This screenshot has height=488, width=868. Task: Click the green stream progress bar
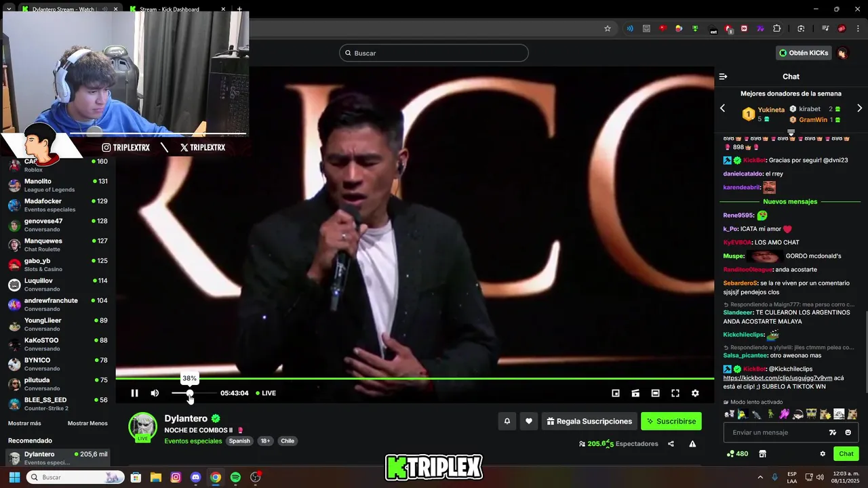click(414, 378)
